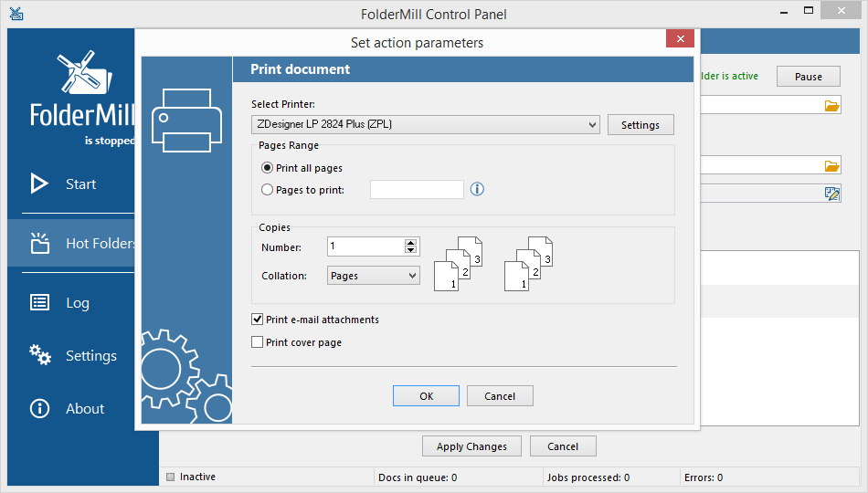Image resolution: width=868 pixels, height=493 pixels.
Task: Click the Pages to print text field
Action: [417, 189]
